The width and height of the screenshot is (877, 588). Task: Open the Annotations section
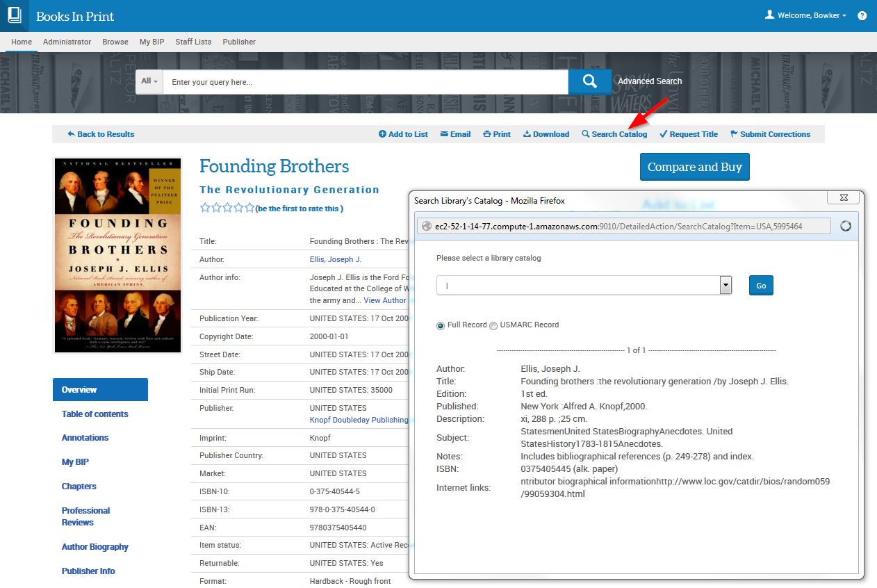pyautogui.click(x=85, y=437)
